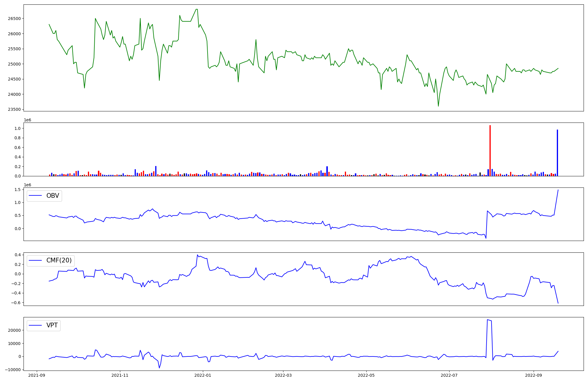This screenshot has height=382, width=588.
Task: Click the 2021-09 x-axis date label
Action: click(37, 375)
